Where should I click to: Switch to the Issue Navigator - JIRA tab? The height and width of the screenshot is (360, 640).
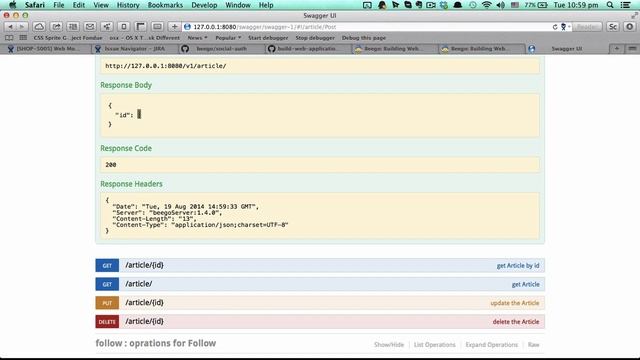135,49
